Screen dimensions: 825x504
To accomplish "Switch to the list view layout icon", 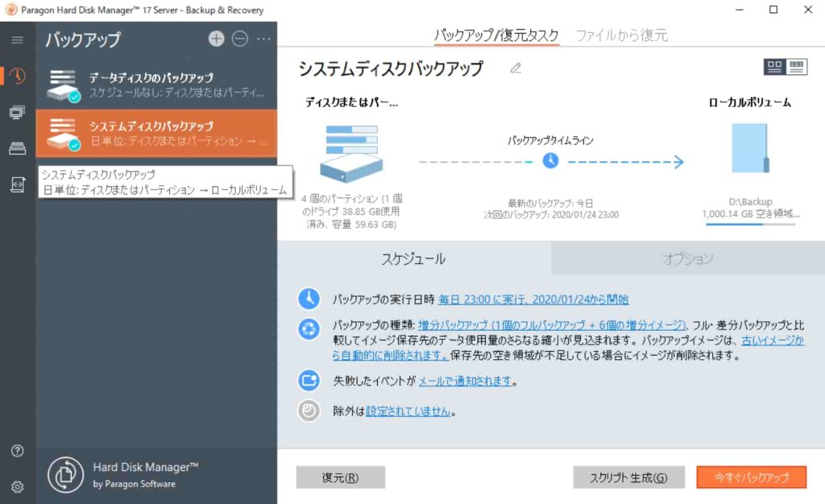I will [x=797, y=67].
